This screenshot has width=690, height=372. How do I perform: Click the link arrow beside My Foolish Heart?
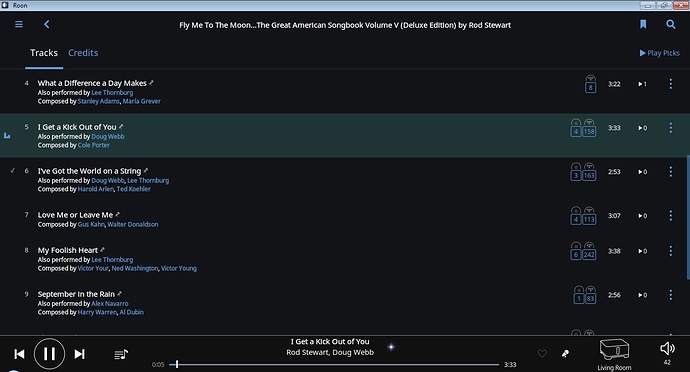[x=102, y=250]
